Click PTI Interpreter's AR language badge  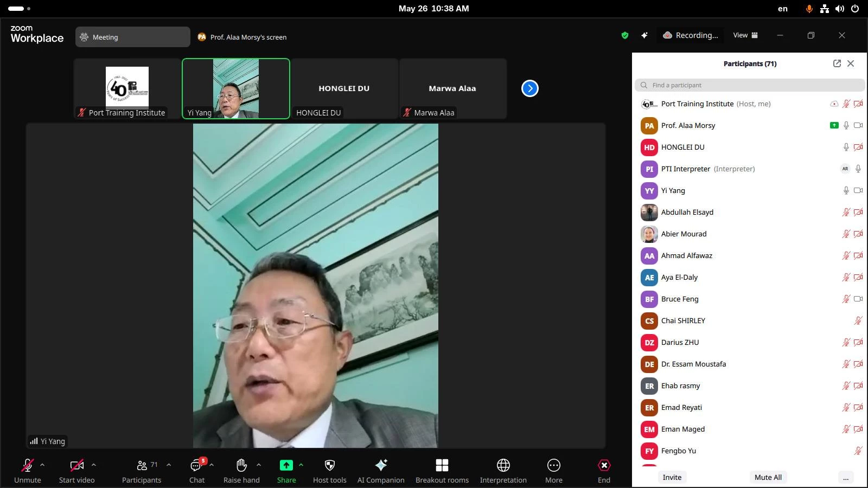pos(845,169)
